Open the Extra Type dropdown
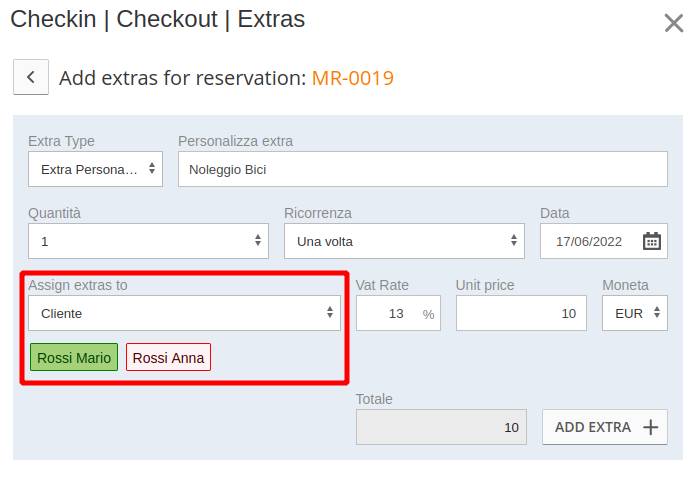Image resolution: width=691 pixels, height=485 pixels. (95, 169)
